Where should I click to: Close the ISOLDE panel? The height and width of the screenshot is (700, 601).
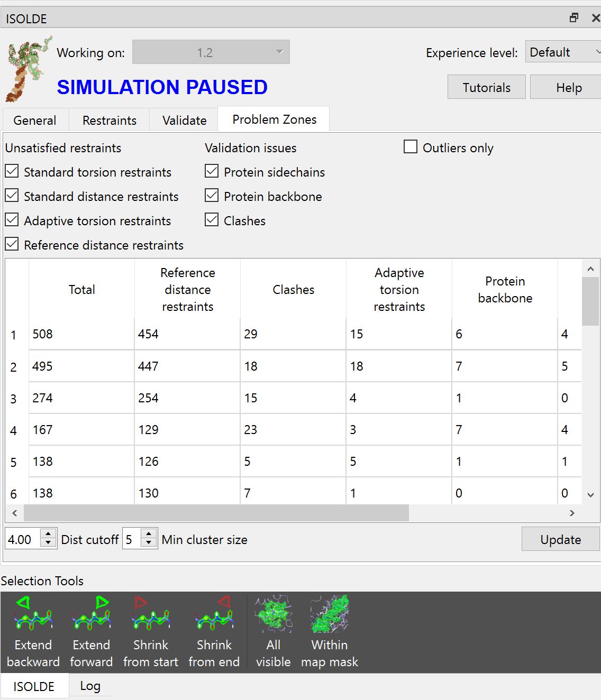point(596,18)
